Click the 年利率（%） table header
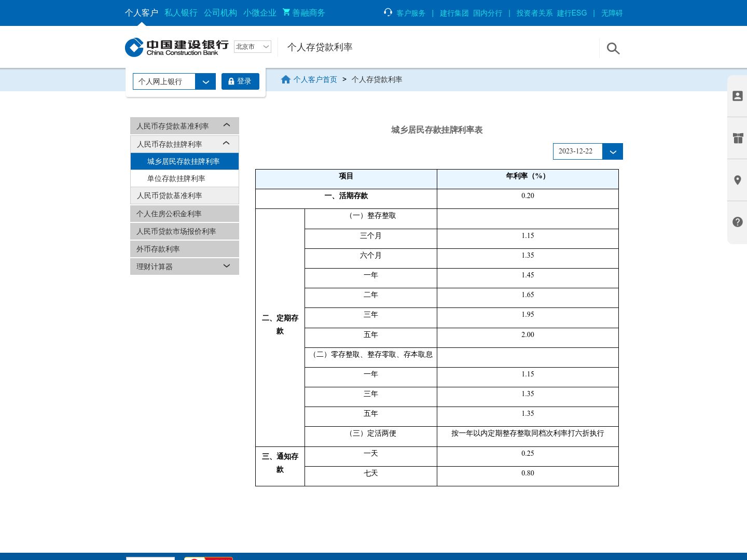This screenshot has height=560, width=747. click(528, 179)
